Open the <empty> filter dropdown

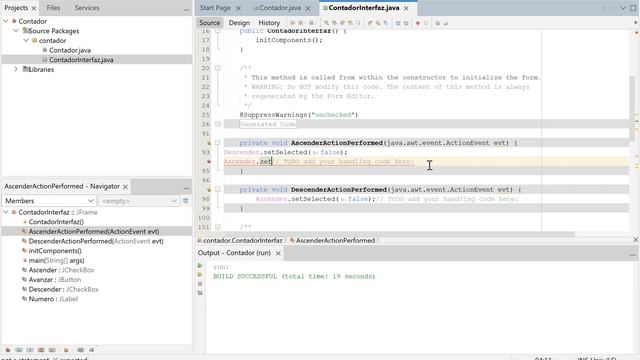138,201
